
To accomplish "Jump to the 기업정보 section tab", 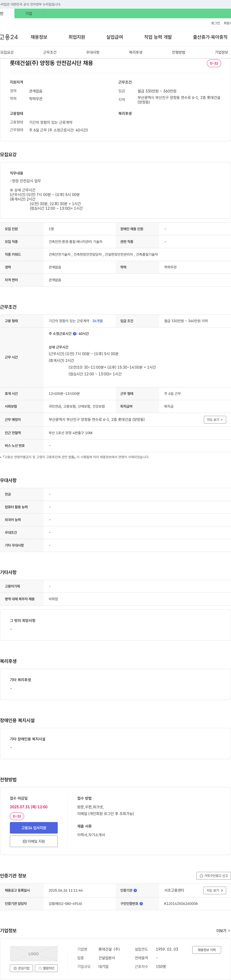I will tap(222, 52).
